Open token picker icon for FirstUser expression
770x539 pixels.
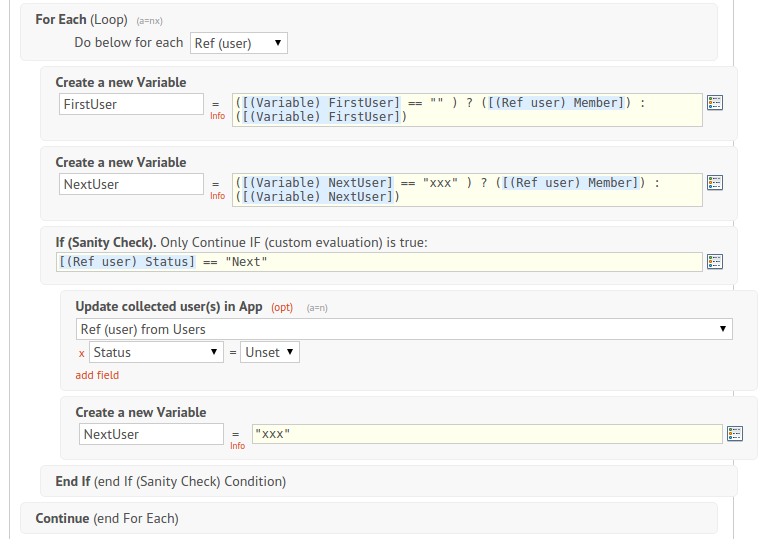tap(715, 102)
